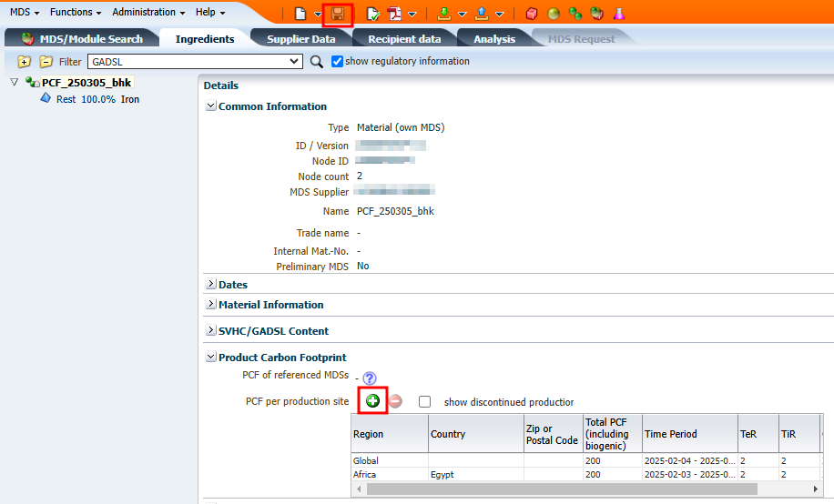Image resolution: width=834 pixels, height=504 pixels.
Task: Click the Check document icon with green checkmark
Action: tap(373, 14)
